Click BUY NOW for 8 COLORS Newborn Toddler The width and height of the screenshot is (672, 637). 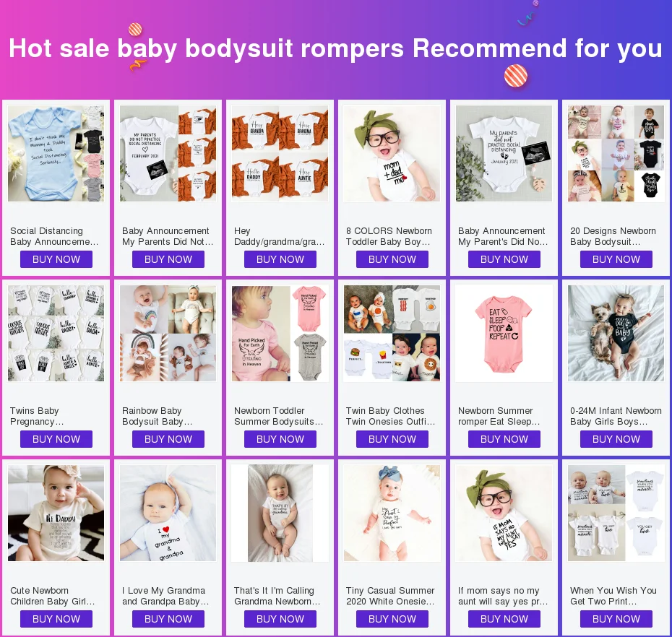coord(392,259)
